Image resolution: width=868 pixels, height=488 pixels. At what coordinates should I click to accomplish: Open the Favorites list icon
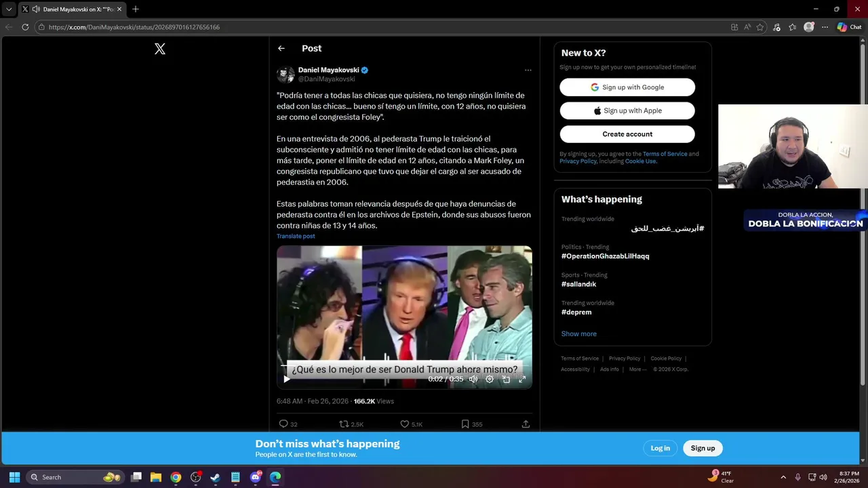click(x=793, y=27)
